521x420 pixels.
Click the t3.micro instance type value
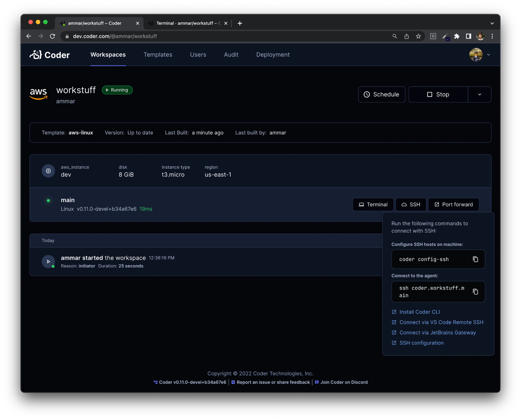pyautogui.click(x=173, y=174)
